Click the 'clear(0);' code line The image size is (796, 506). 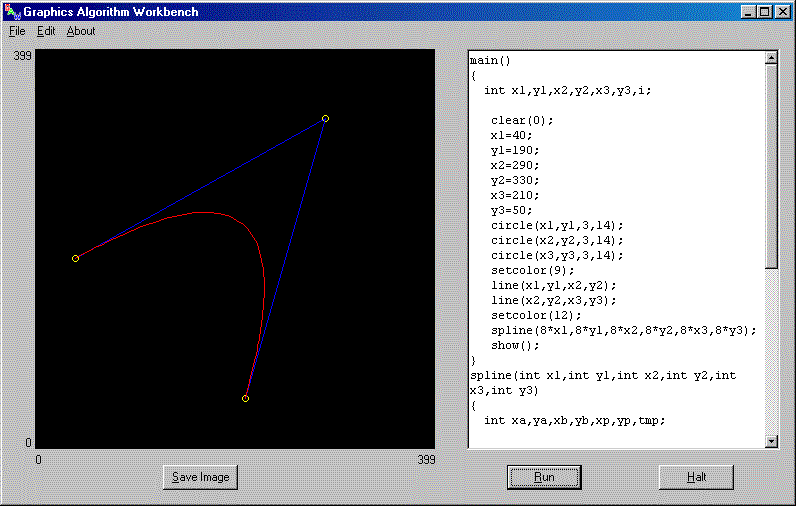[522, 121]
